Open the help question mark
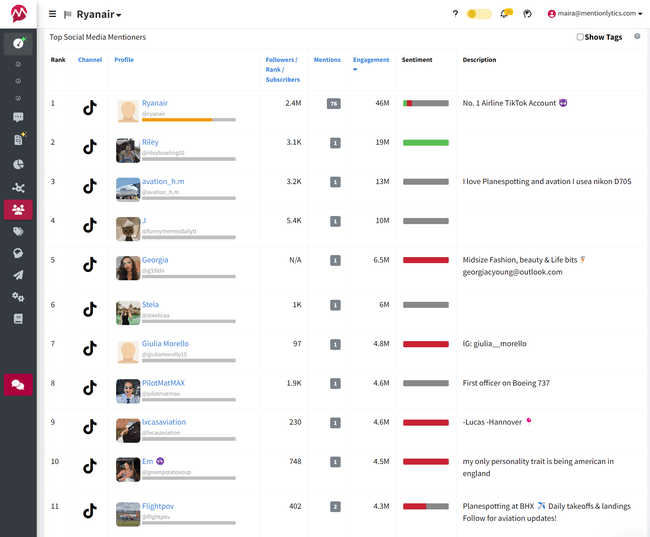Screen dimensions: 650x537 point(455,14)
